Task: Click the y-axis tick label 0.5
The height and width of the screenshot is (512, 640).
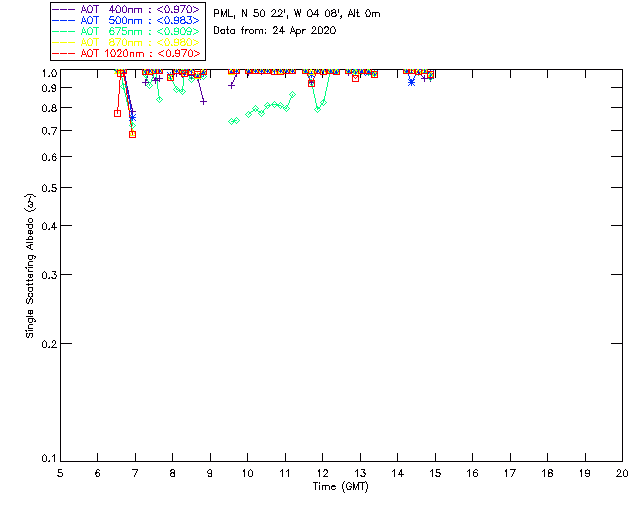Action: [x=49, y=188]
